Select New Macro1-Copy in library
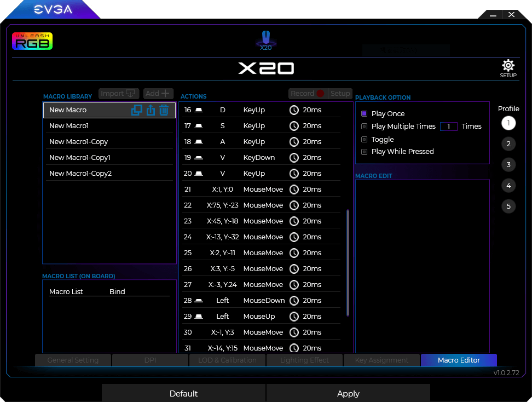This screenshot has width=532, height=402. pyautogui.click(x=109, y=142)
